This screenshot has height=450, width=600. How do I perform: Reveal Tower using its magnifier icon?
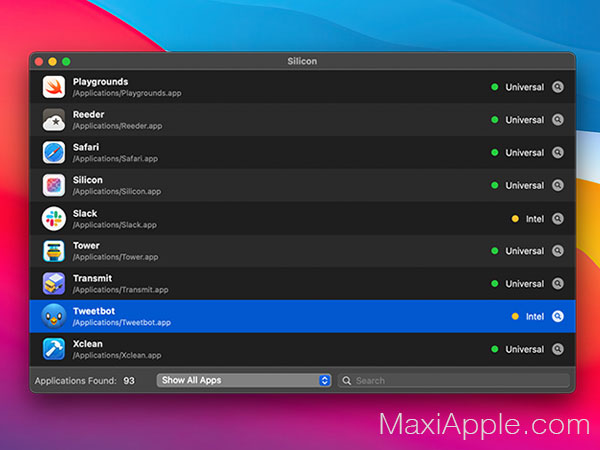coord(558,251)
